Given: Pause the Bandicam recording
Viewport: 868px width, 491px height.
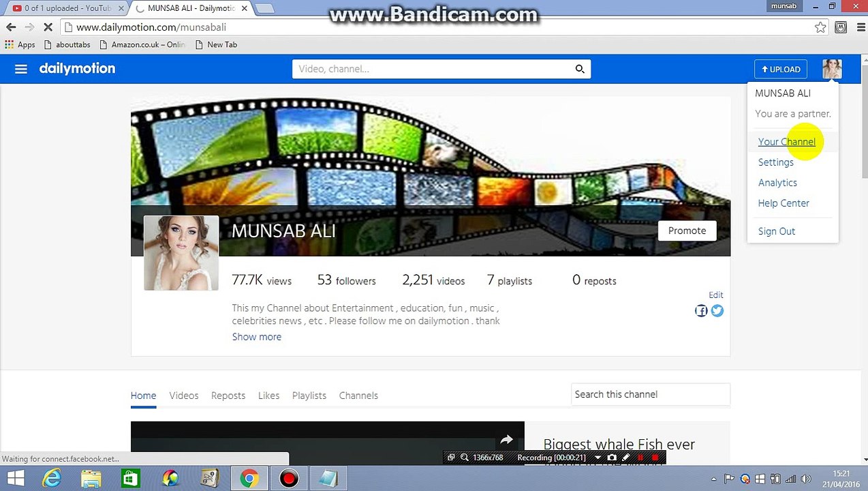Looking at the screenshot, I should 640,458.
